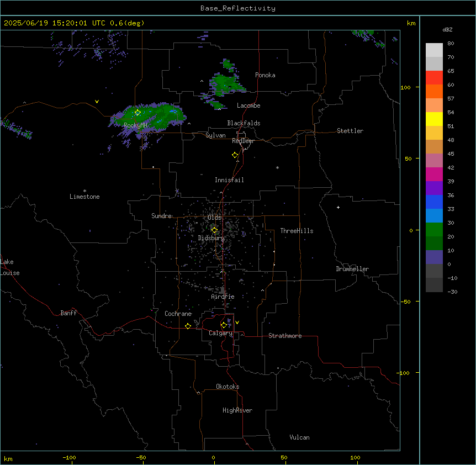This screenshot has height=465, width=476.
Task: Click the -100 tick on bottom axis
Action: point(69,457)
